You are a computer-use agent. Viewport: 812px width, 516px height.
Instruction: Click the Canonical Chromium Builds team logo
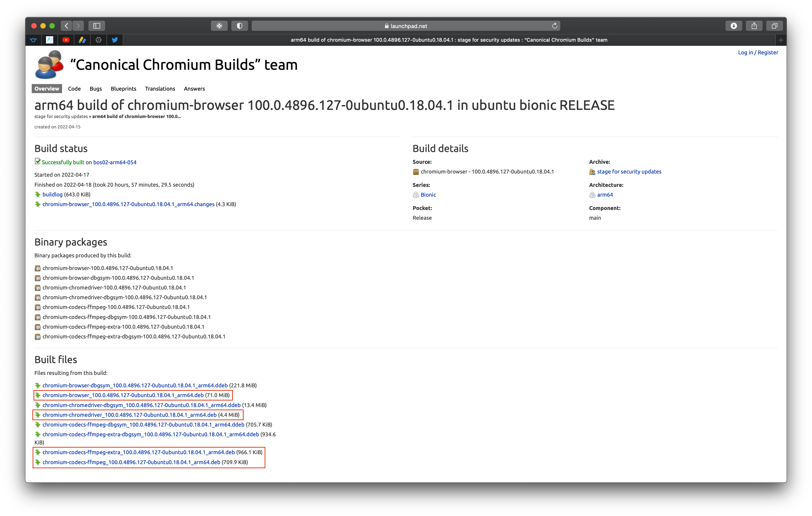tap(49, 64)
